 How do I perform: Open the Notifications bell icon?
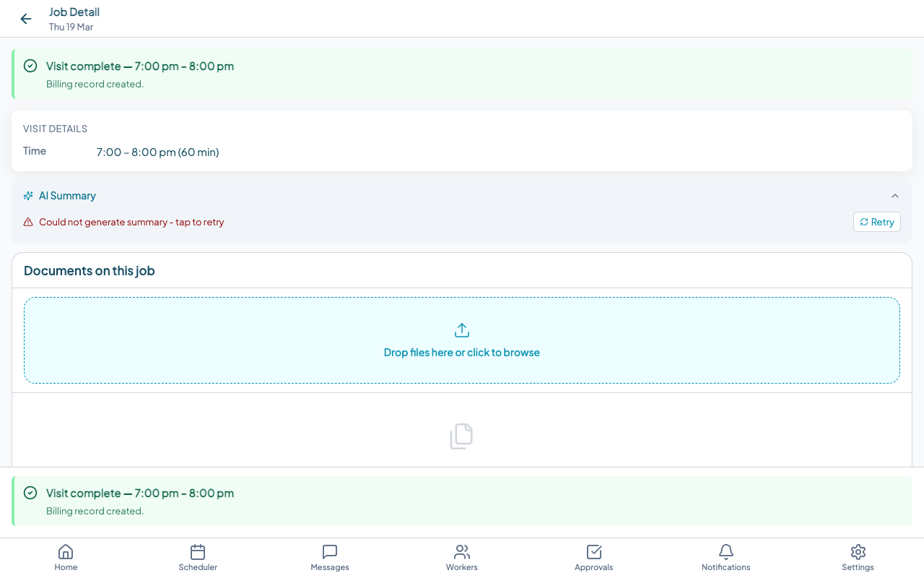[726, 552]
